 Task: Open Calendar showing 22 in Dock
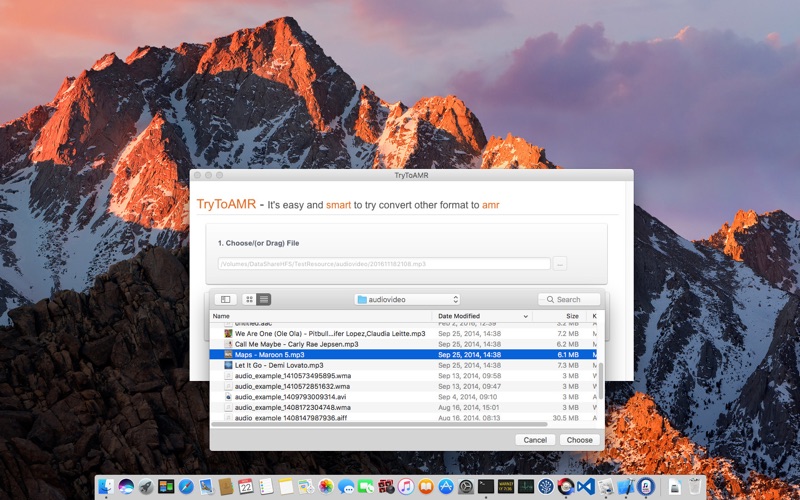(246, 486)
